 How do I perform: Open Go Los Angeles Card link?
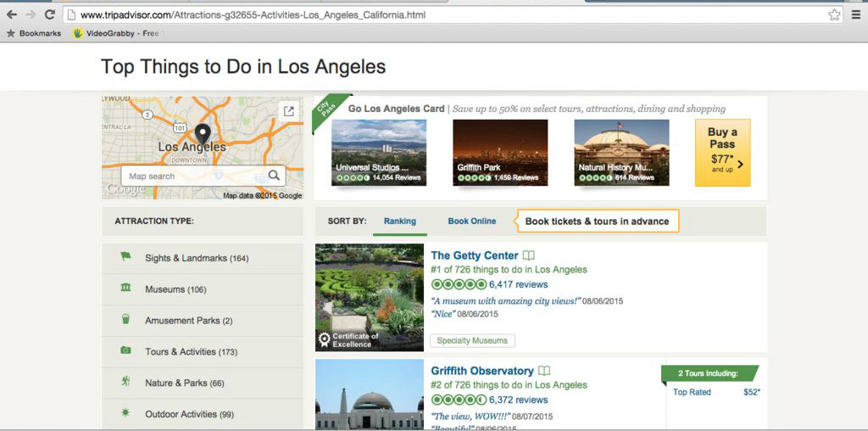[x=397, y=109]
